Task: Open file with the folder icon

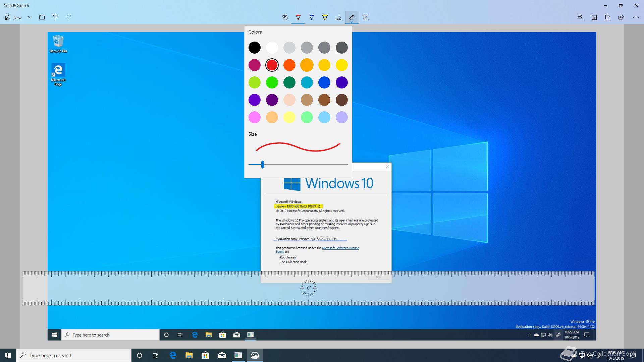Action: point(42,17)
